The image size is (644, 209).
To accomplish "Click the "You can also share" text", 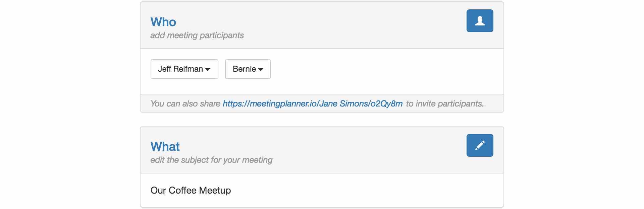I will point(185,103).
